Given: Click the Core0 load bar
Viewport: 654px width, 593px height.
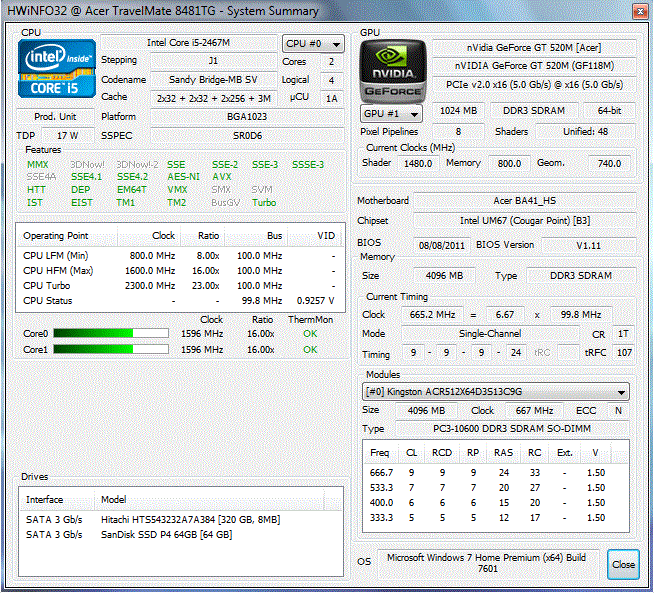Looking at the screenshot, I should pyautogui.click(x=111, y=334).
